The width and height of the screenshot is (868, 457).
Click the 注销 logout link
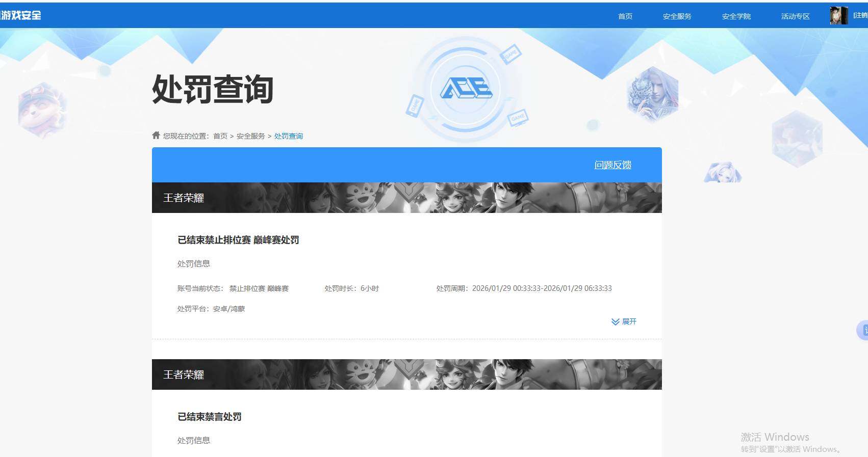pos(861,15)
